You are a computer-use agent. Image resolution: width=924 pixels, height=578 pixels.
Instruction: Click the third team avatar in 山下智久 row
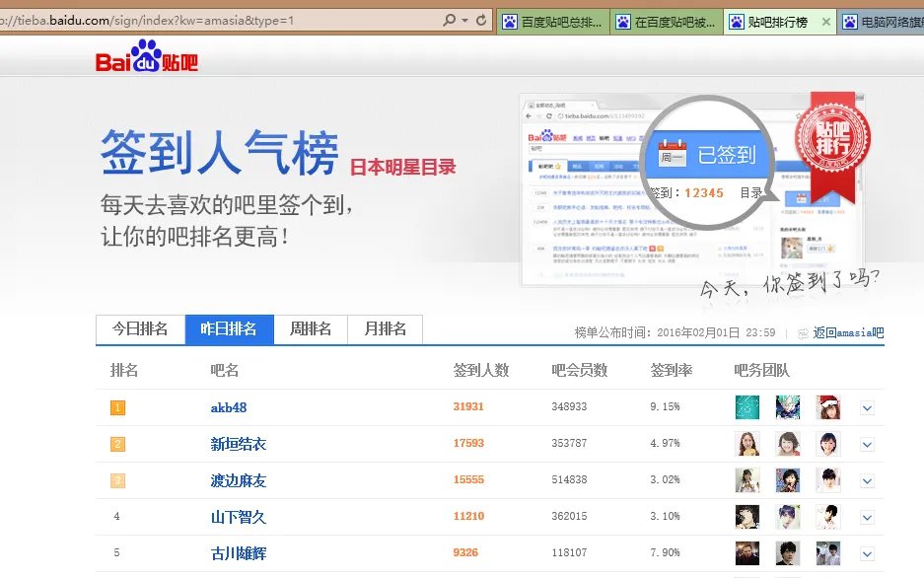pyautogui.click(x=828, y=517)
